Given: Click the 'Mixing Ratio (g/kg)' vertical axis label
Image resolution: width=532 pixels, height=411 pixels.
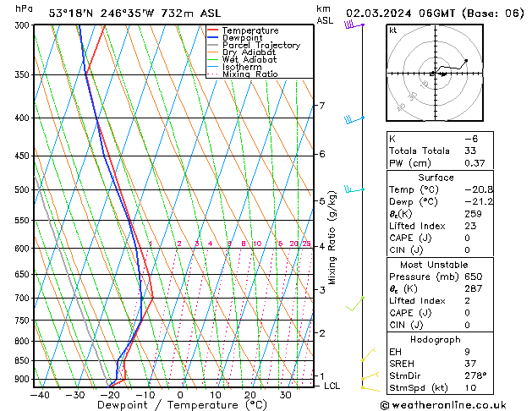Looking at the screenshot, I should (x=332, y=238).
